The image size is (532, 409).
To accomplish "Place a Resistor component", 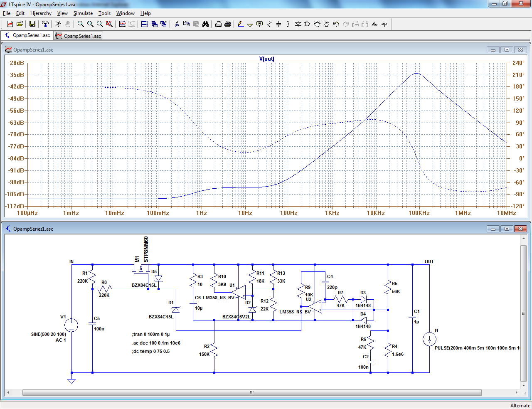I will point(269,24).
